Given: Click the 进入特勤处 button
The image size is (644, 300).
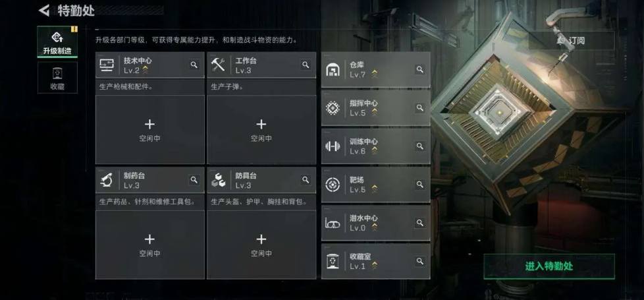Looking at the screenshot, I should tap(549, 266).
